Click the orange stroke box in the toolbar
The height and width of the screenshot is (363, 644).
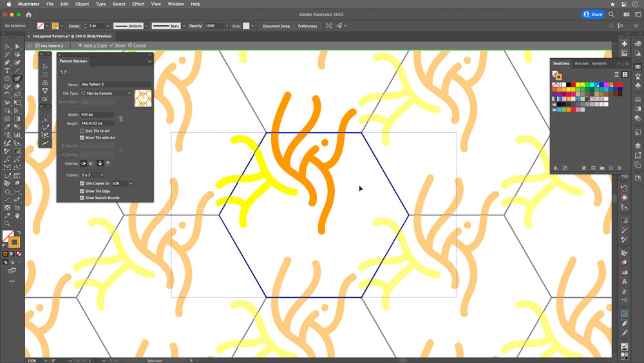[x=14, y=242]
